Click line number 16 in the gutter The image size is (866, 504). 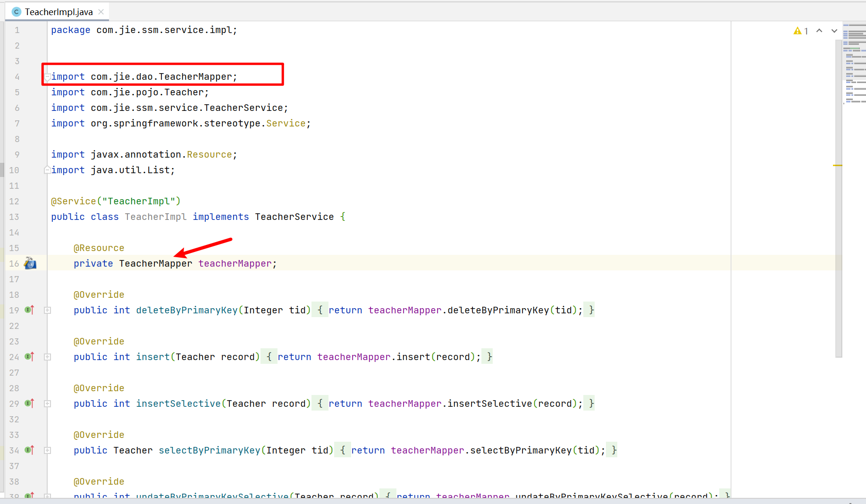[14, 263]
